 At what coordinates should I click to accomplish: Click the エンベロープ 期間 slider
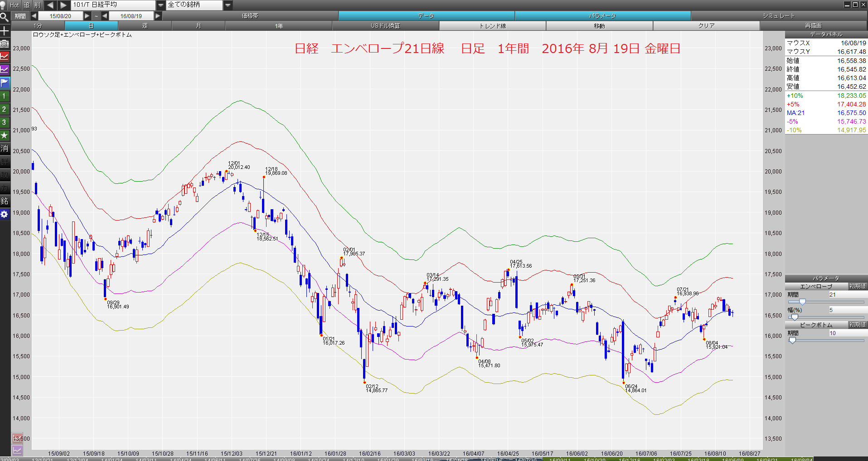pos(826,302)
